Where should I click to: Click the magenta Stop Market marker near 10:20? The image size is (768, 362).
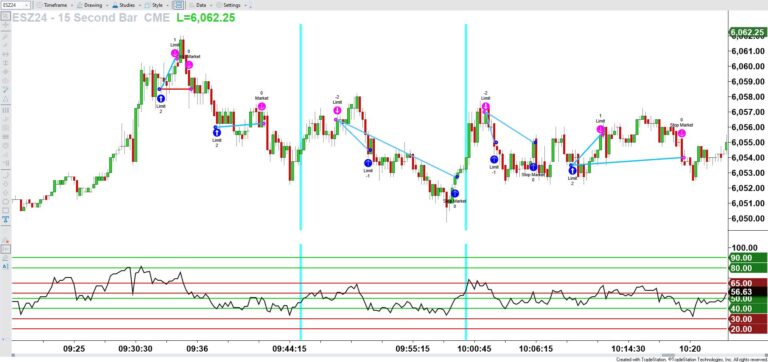coord(681,133)
